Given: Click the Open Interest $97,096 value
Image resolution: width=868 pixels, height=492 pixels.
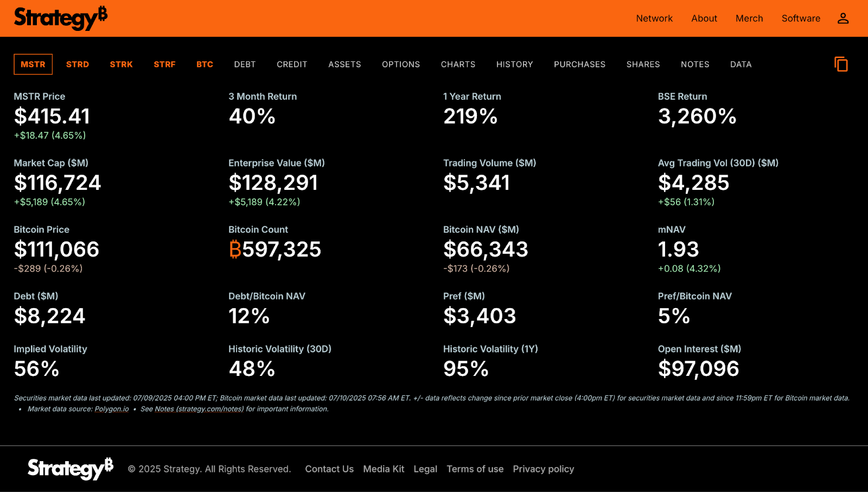Looking at the screenshot, I should pos(699,369).
